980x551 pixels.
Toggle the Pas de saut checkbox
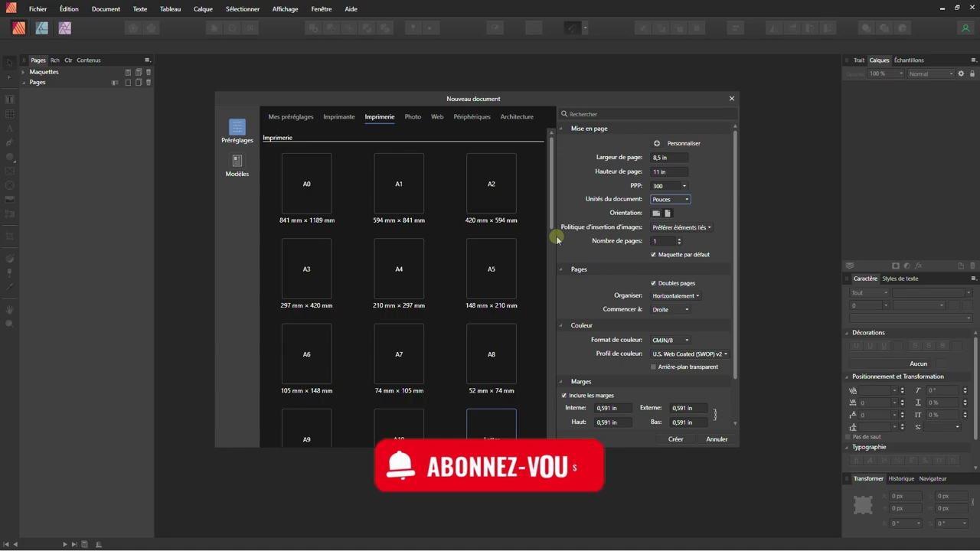(848, 437)
